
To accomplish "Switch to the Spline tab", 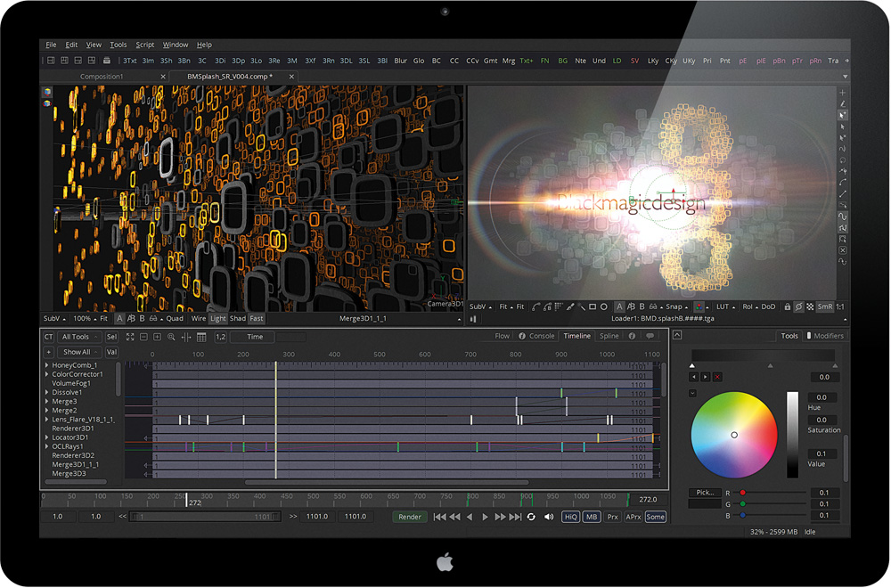I will [609, 337].
